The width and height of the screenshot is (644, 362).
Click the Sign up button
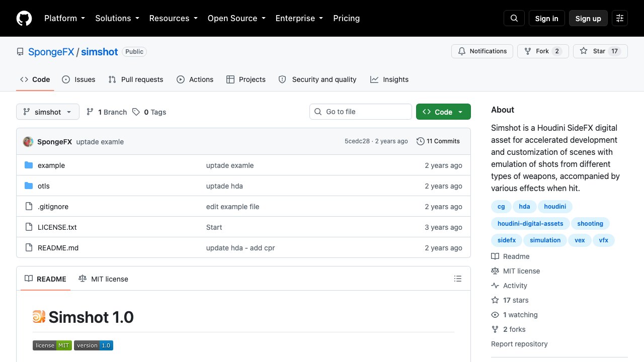pos(588,18)
